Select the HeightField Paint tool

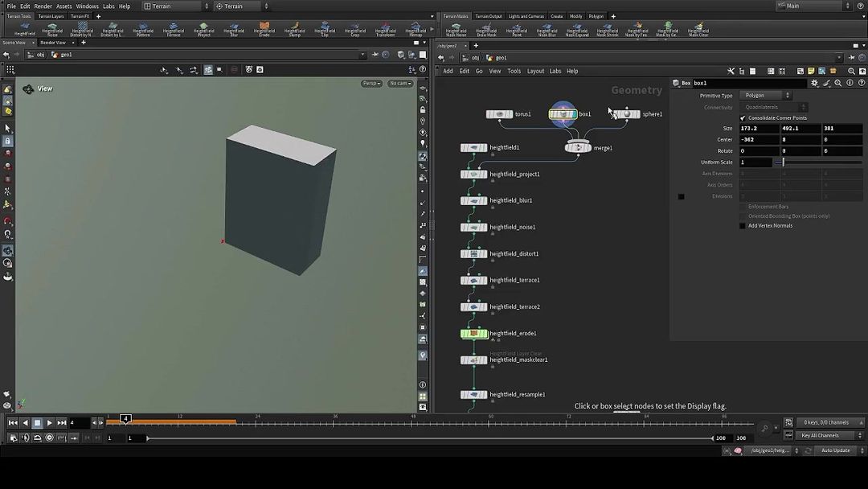pos(517,29)
